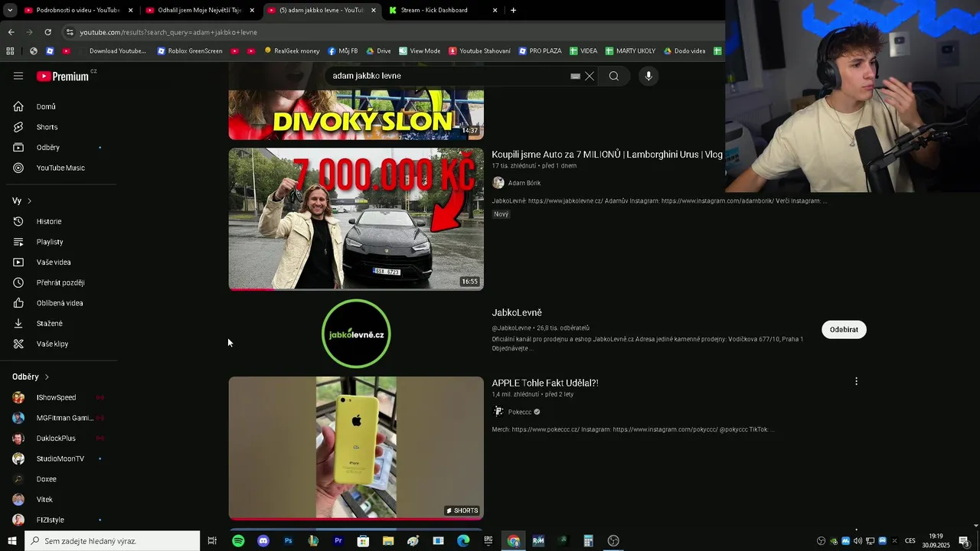The height and width of the screenshot is (551, 980).
Task: Switch to the Podrobnosti o videu tab
Action: click(78, 10)
